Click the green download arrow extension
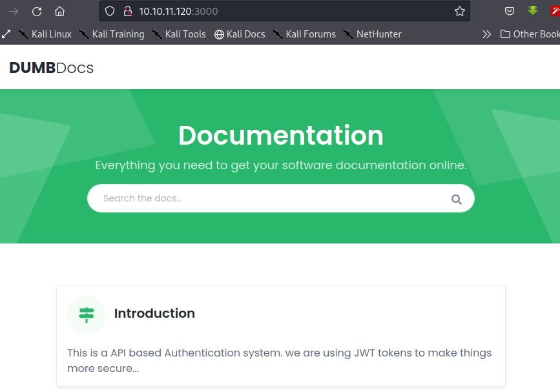This screenshot has height=392, width=560. point(533,11)
